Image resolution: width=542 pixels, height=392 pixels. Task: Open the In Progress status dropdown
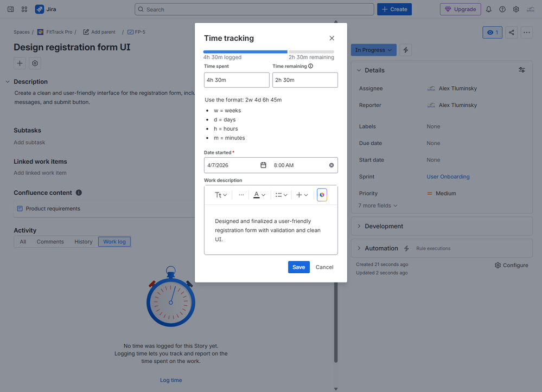point(373,49)
